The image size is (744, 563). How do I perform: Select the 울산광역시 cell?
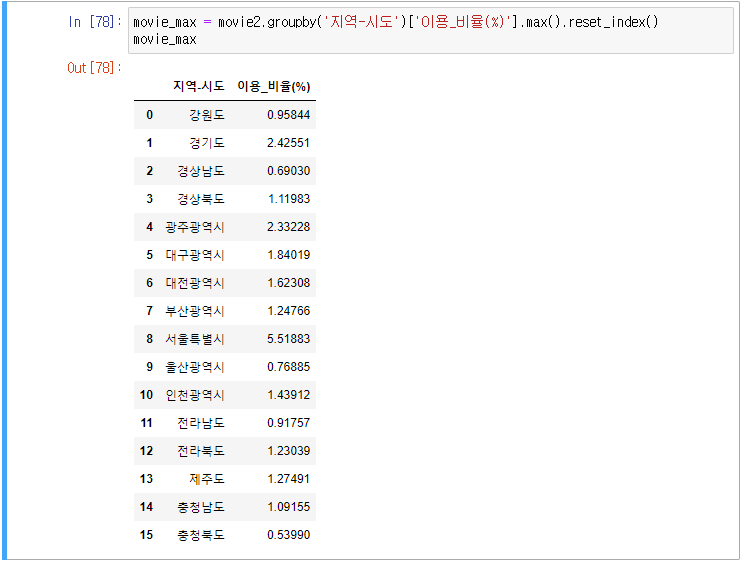[195, 367]
